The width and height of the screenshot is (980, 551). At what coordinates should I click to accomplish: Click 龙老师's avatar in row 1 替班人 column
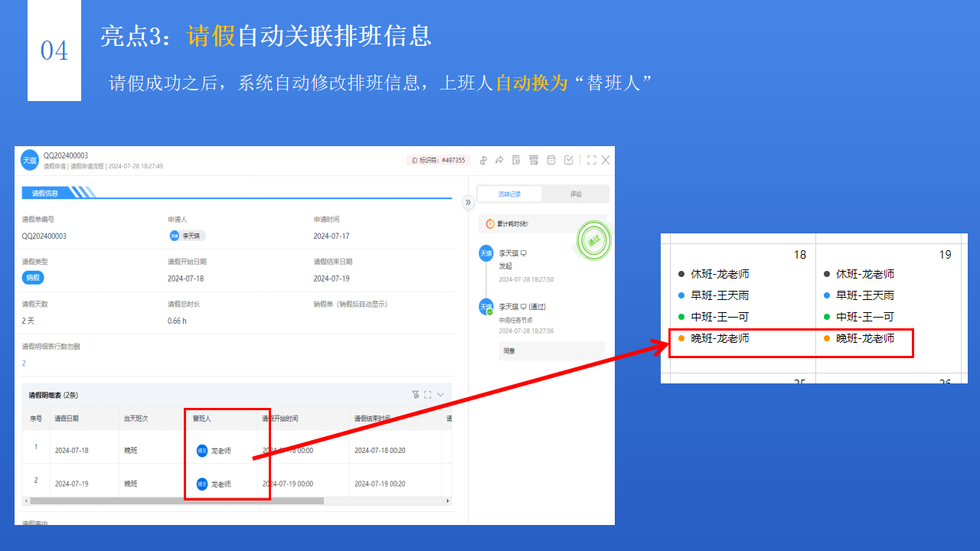click(201, 450)
